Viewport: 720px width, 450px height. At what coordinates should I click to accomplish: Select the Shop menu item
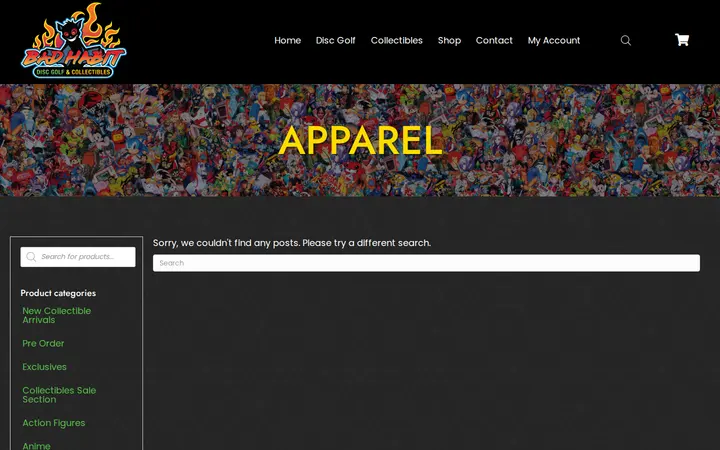(449, 40)
